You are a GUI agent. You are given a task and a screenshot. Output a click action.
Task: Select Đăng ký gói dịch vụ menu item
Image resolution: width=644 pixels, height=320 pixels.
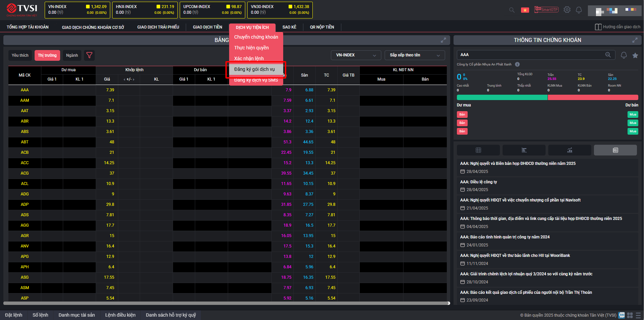pyautogui.click(x=254, y=69)
